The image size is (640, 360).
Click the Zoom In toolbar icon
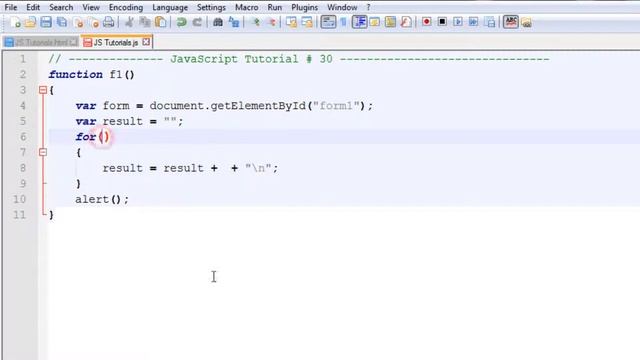click(256, 22)
